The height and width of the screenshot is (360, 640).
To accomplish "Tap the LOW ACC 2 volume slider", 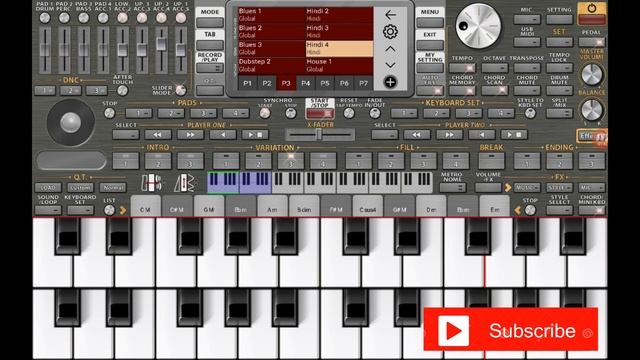I will tap(122, 51).
